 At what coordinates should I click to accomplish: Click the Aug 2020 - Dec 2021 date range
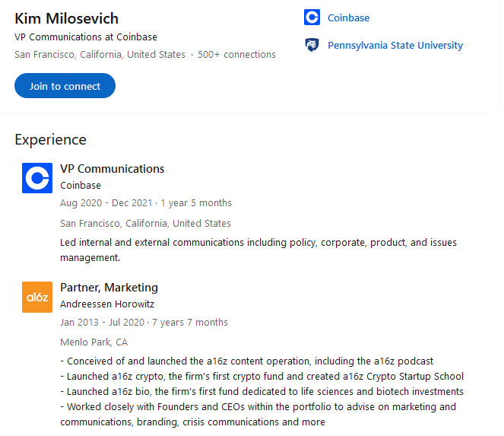(106, 203)
